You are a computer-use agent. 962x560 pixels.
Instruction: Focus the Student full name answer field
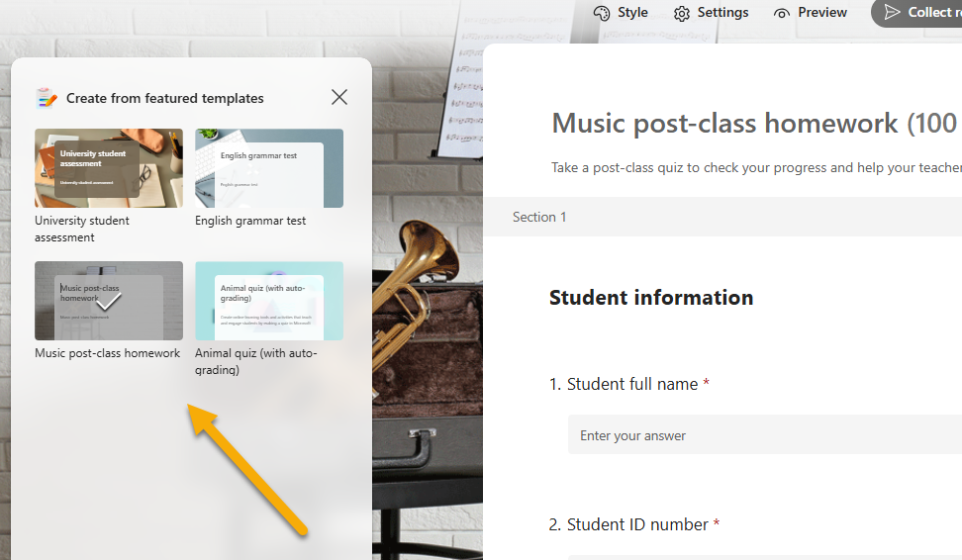(764, 435)
